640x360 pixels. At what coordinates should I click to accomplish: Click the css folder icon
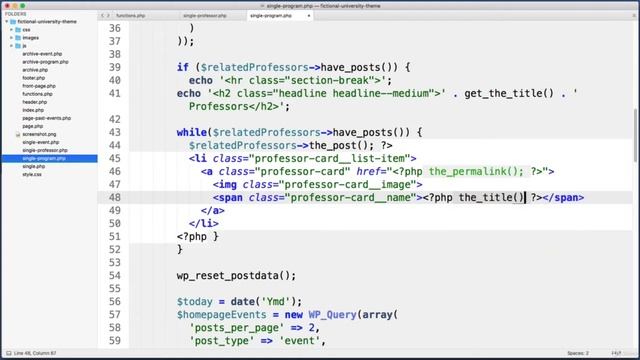18,30
